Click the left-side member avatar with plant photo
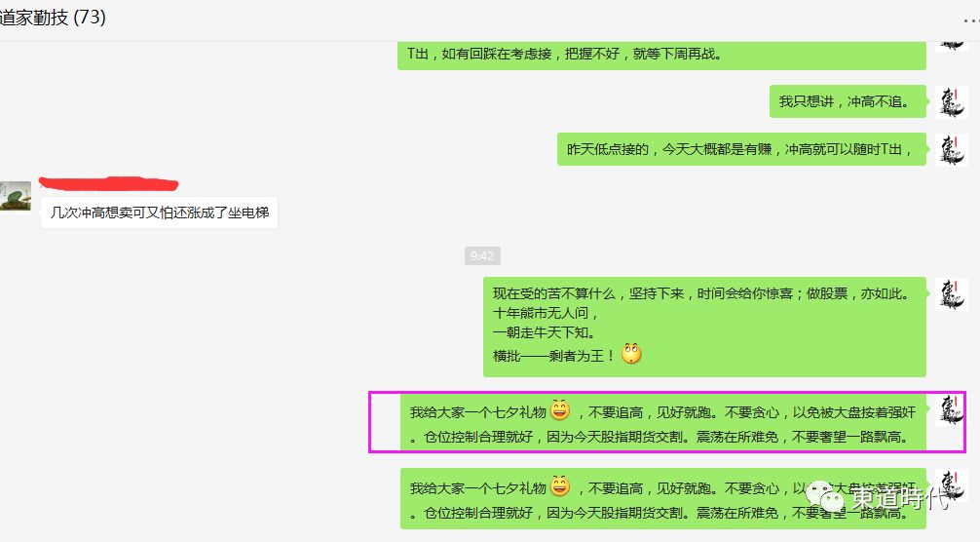Viewport: 980px width, 542px height. 15,196
